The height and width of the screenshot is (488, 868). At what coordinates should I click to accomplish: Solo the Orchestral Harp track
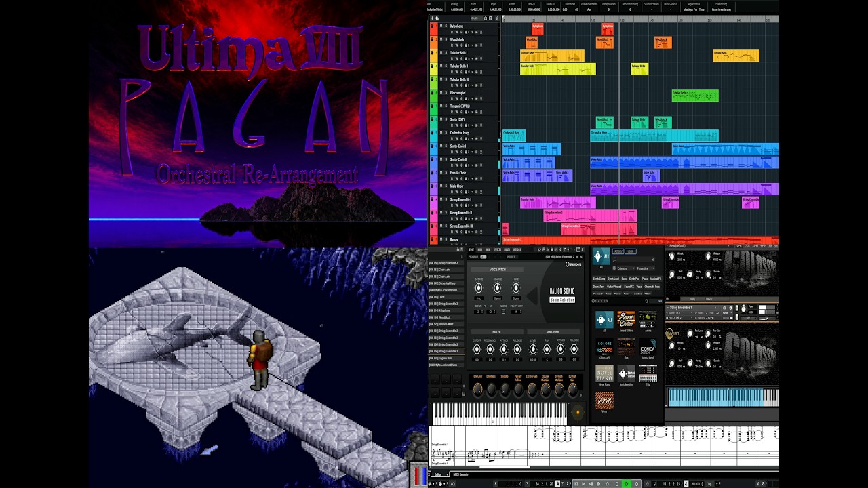coord(446,133)
